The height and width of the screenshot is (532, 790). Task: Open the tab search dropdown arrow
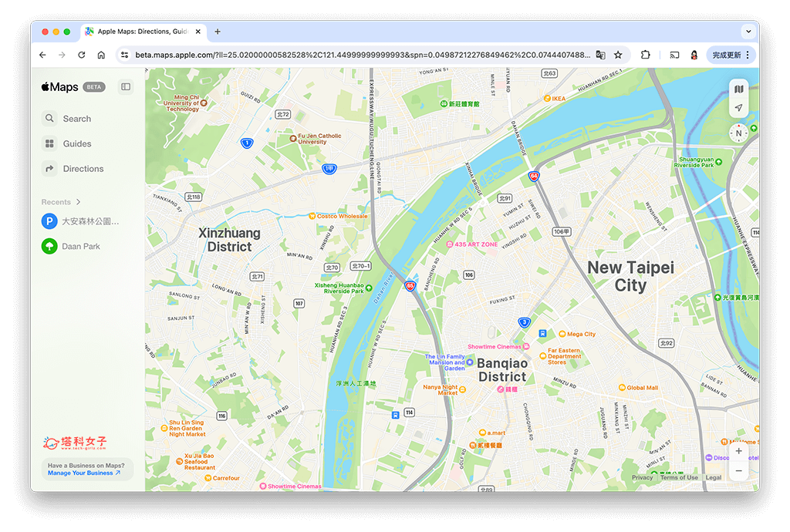[748, 31]
